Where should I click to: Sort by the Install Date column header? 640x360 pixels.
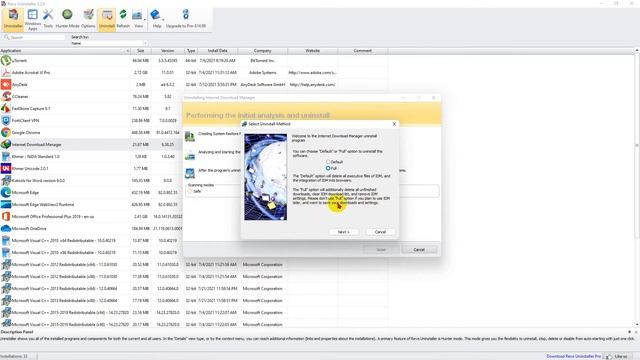(218, 51)
